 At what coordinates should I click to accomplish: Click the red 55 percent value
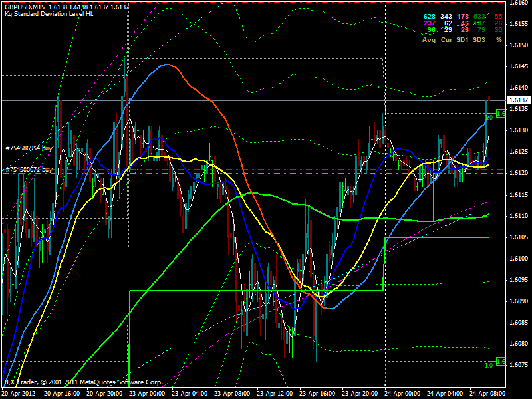[498, 16]
